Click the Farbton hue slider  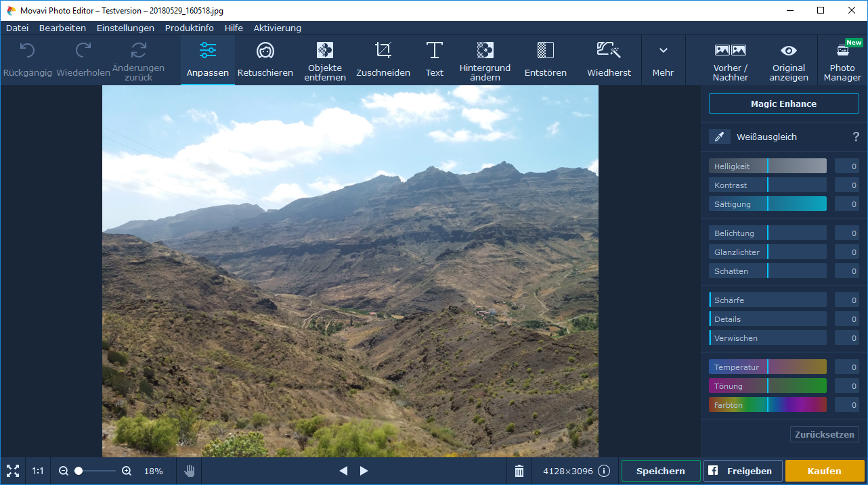(x=768, y=405)
